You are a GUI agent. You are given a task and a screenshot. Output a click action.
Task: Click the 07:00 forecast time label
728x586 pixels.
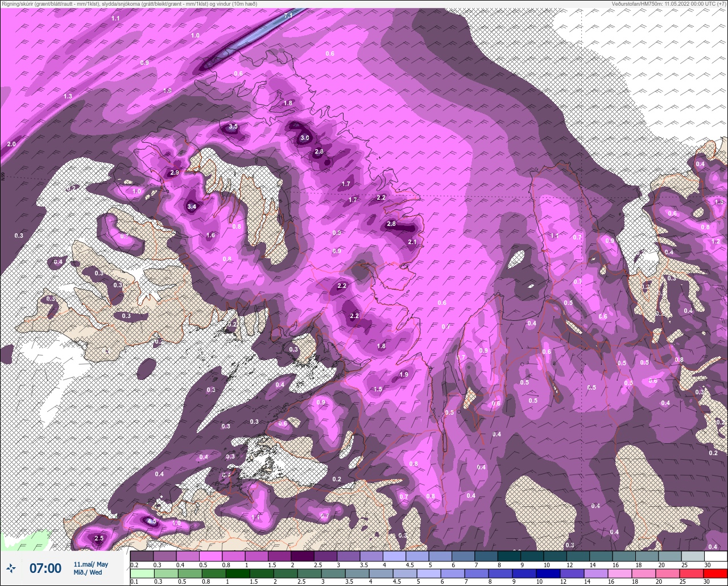point(45,568)
